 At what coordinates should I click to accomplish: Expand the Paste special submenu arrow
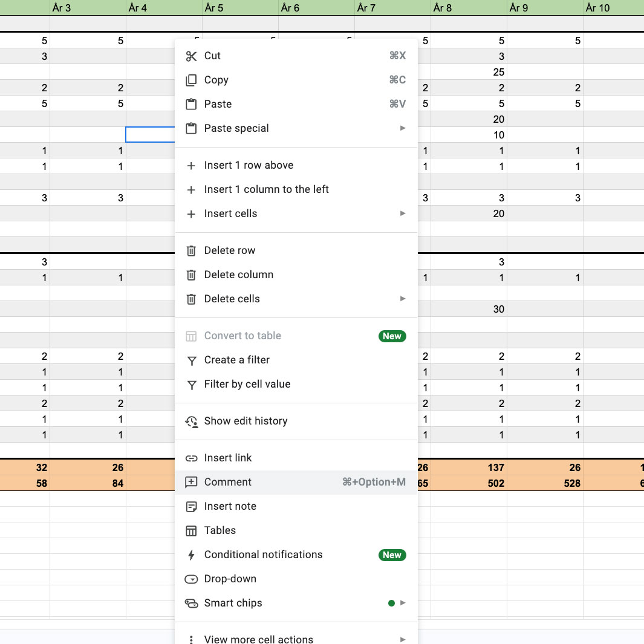(403, 128)
